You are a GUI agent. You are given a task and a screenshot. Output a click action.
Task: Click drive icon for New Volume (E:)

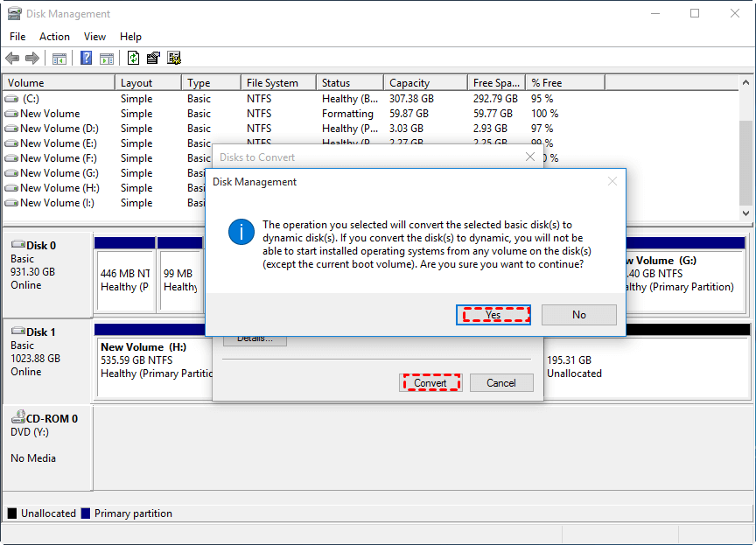pos(11,143)
